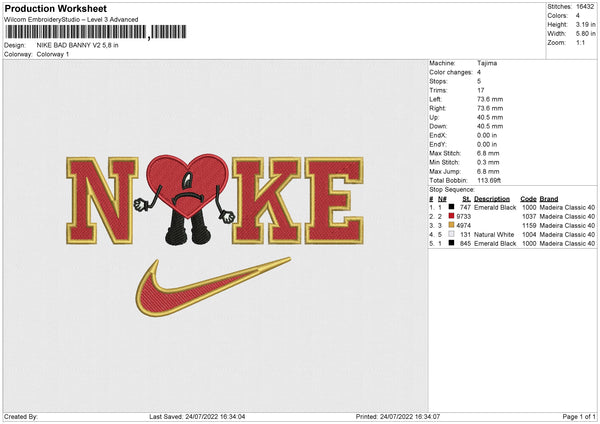Click the Machine value Tajima
The width and height of the screenshot is (600, 424).
487,63
